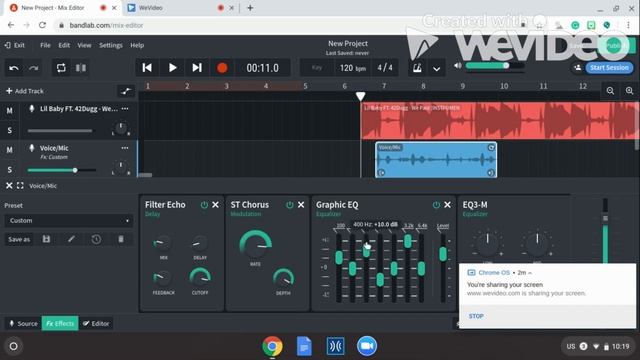The image size is (640, 360).
Task: Click the Filter Echo Cutoff knob
Action: tap(200, 278)
